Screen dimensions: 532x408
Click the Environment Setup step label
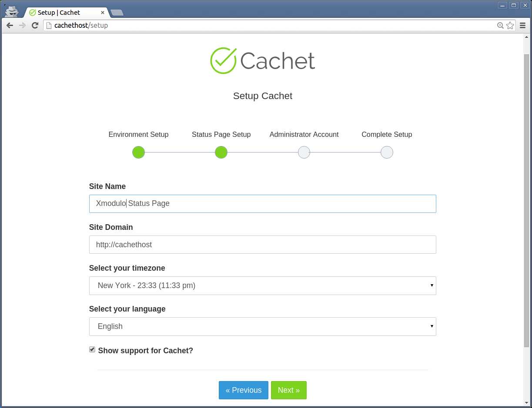pos(138,134)
